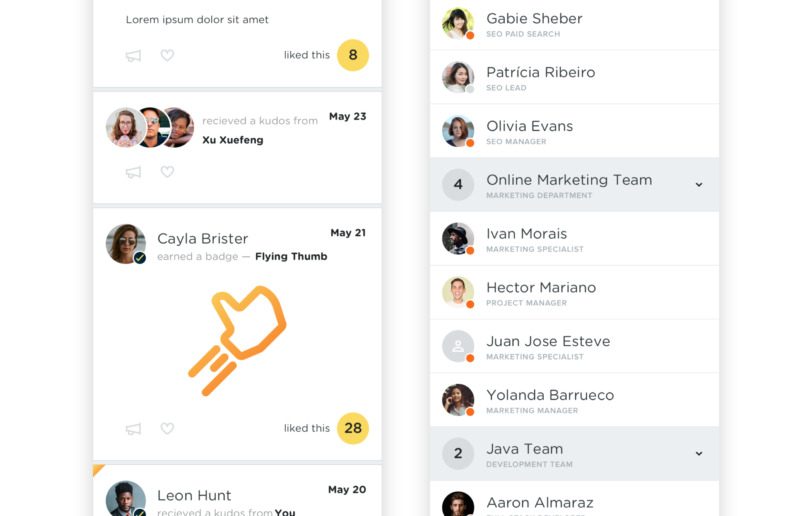Viewport: 812px width, 516px height.
Task: Open the yellow 8 likes counter
Action: 353,55
